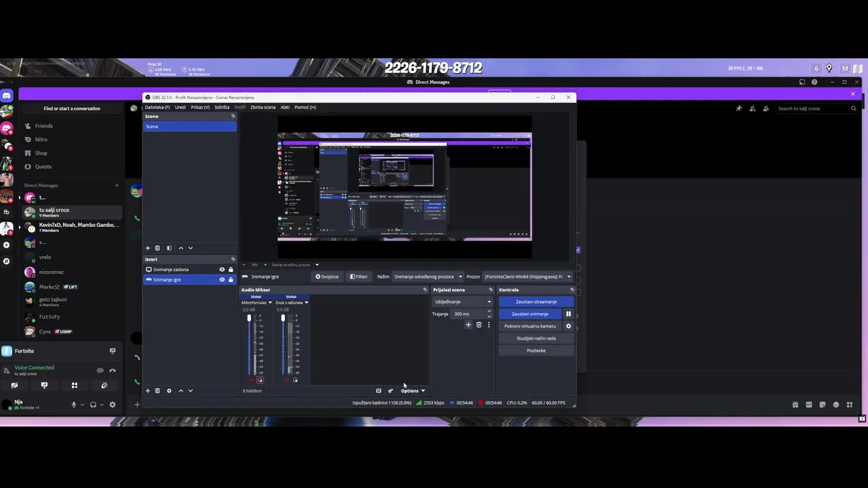The image size is (868, 488).
Task: Toggle visibility of Snimanje igre source
Action: click(x=222, y=279)
